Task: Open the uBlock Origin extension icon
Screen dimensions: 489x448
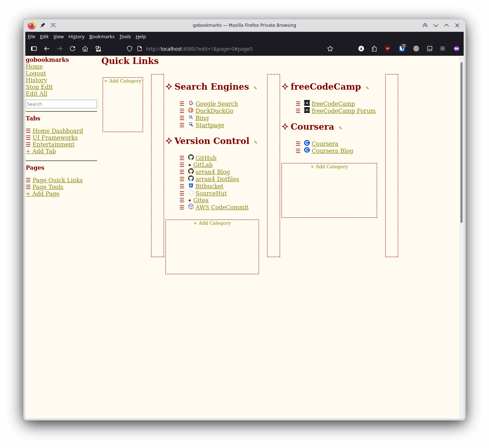Action: (388, 49)
